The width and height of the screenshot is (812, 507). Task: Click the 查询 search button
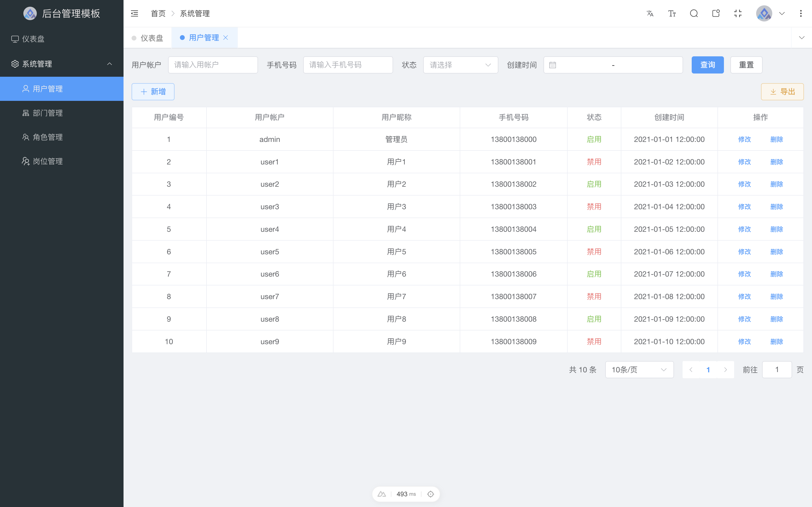(707, 65)
